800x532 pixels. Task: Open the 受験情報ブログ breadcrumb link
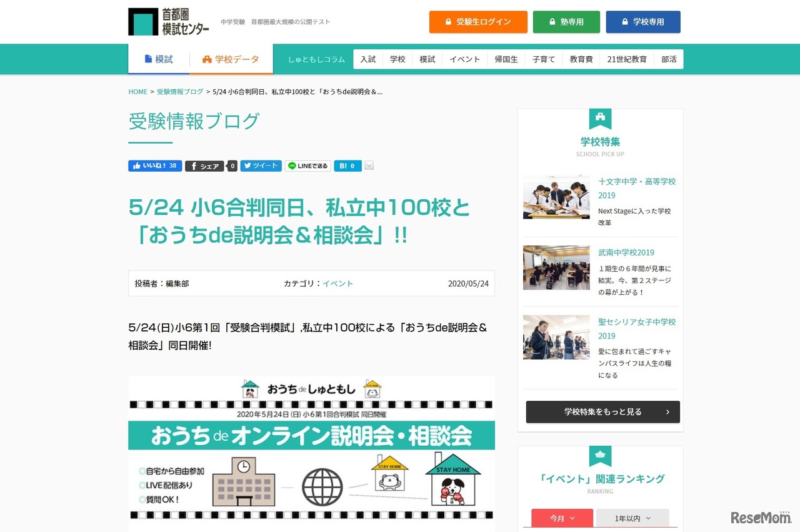(x=180, y=92)
